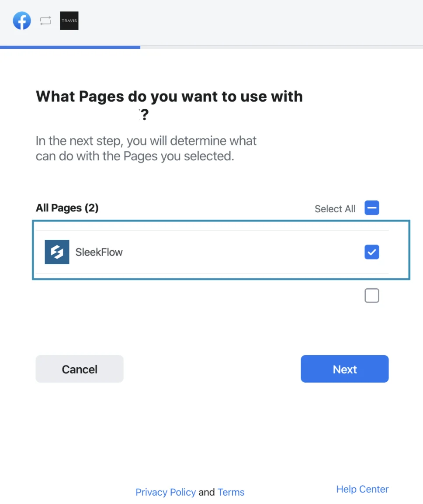This screenshot has width=423, height=504.
Task: Click the SleekFlow page name text
Action: click(99, 252)
